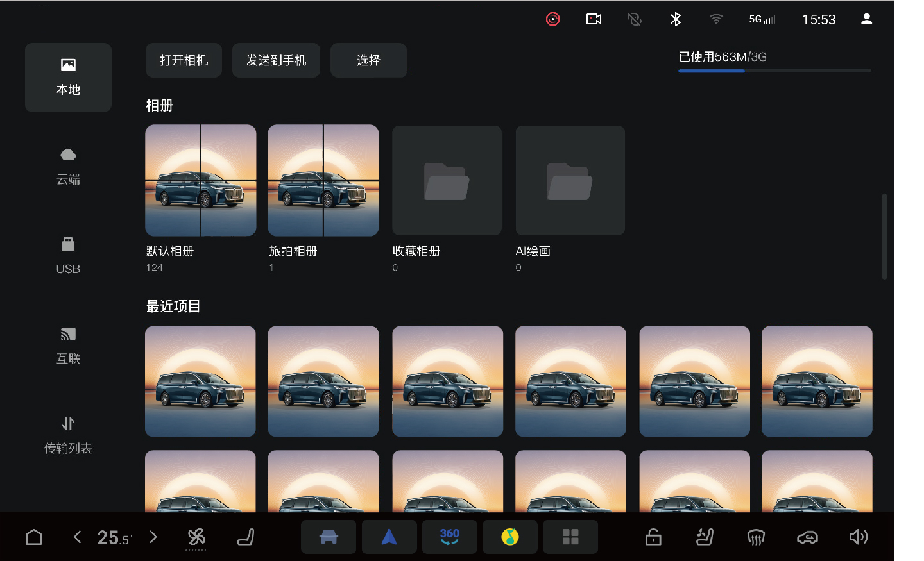
Task: Open the volume speaker control
Action: coord(859,537)
